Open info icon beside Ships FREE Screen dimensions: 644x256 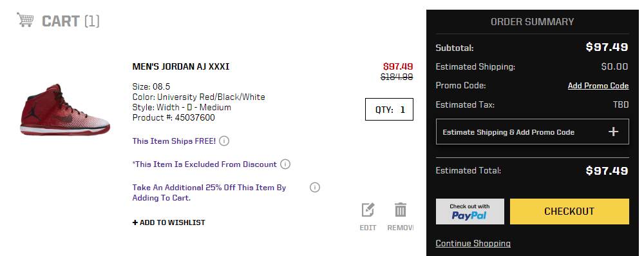point(224,141)
